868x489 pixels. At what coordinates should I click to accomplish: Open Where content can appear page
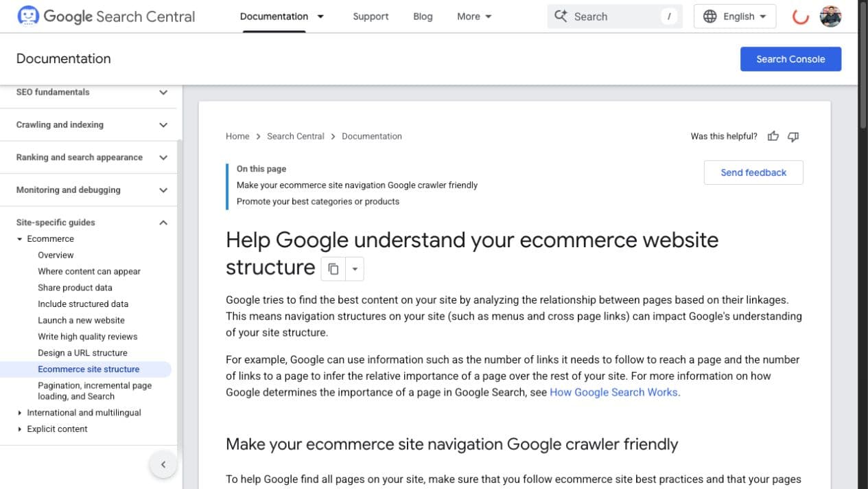click(89, 271)
